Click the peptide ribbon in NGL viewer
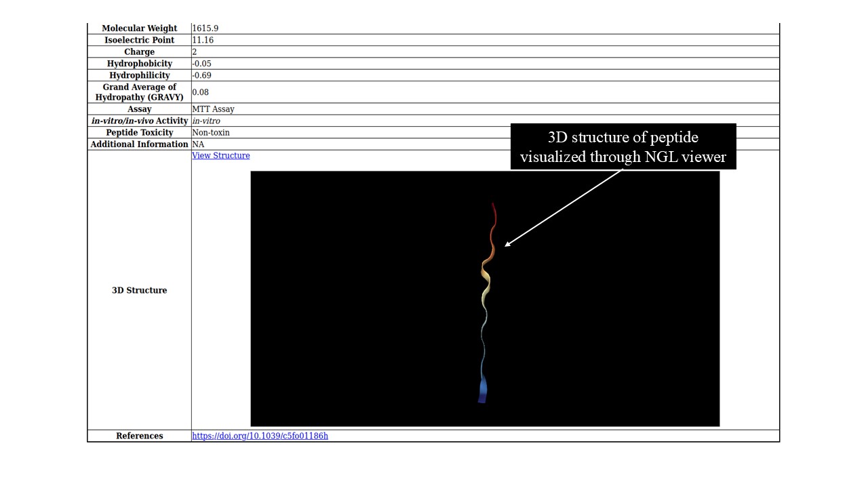This screenshot has height=488, width=868. tap(486, 302)
